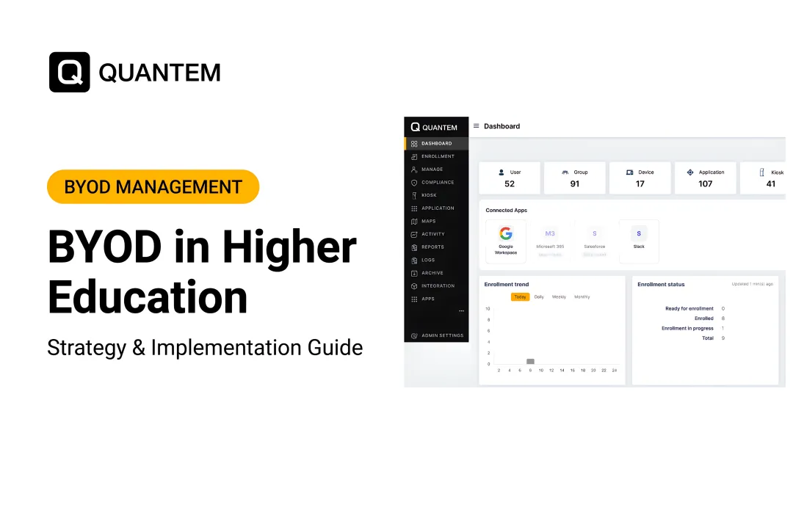
Task: Click the Connected Apps heading
Action: coord(506,210)
